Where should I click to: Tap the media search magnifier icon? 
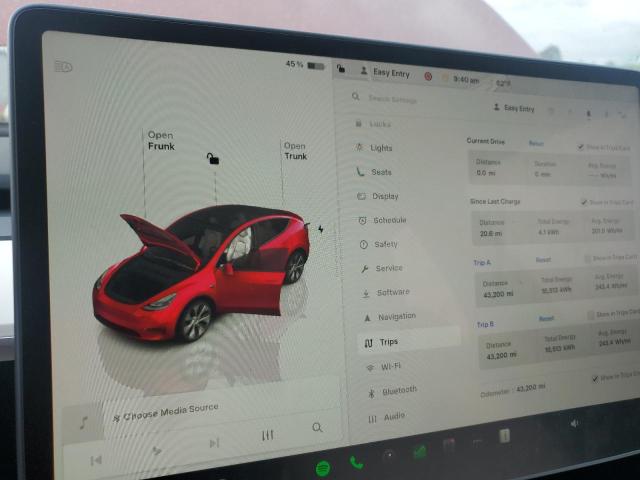(x=317, y=428)
